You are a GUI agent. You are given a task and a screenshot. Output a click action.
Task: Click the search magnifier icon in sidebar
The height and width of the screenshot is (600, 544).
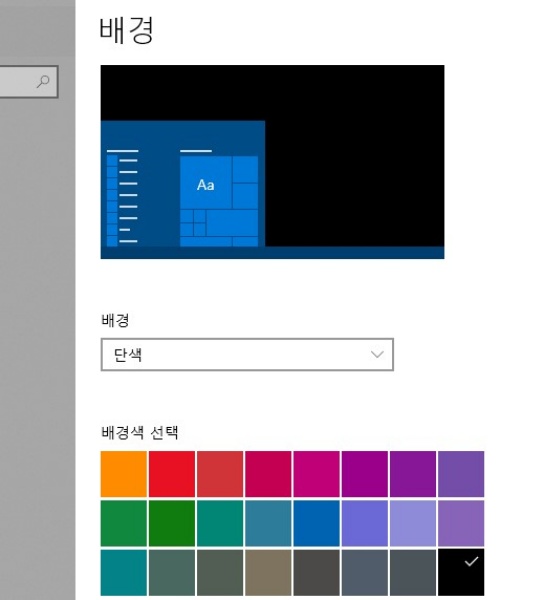[x=43, y=81]
